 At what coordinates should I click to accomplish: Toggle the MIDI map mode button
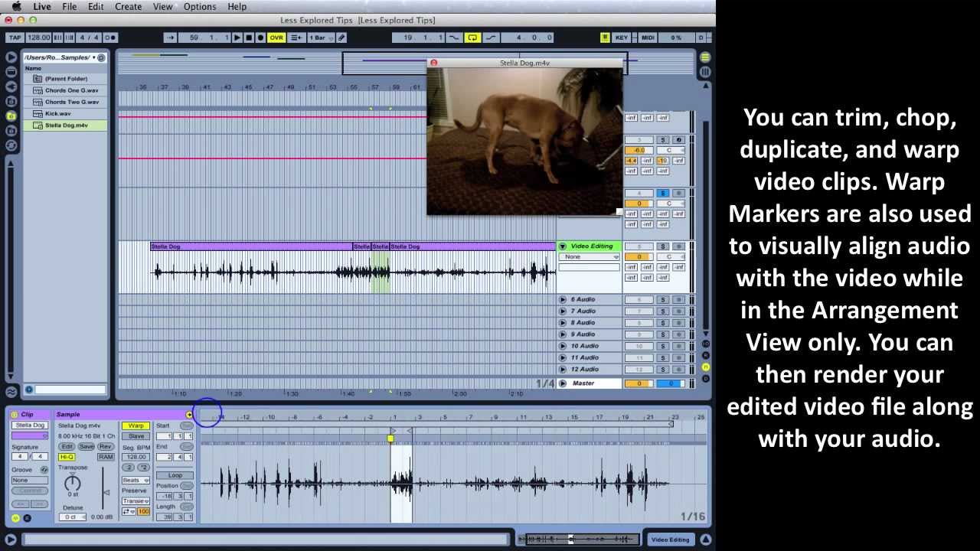tap(648, 37)
